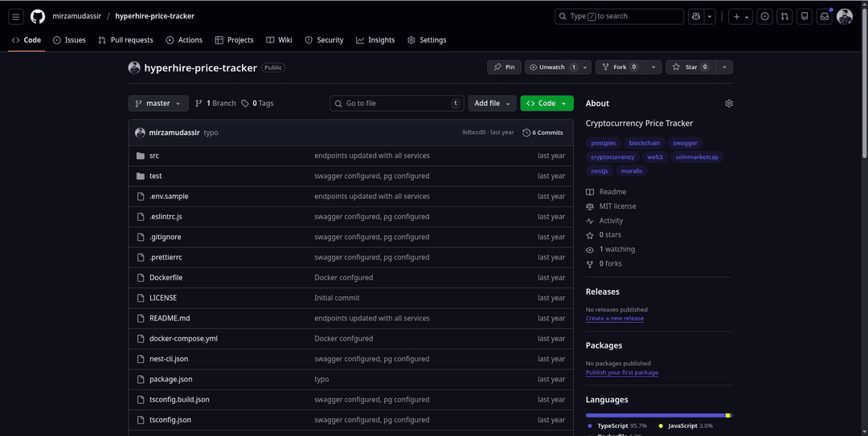Fork the repository with Fork button

pyautogui.click(x=620, y=67)
